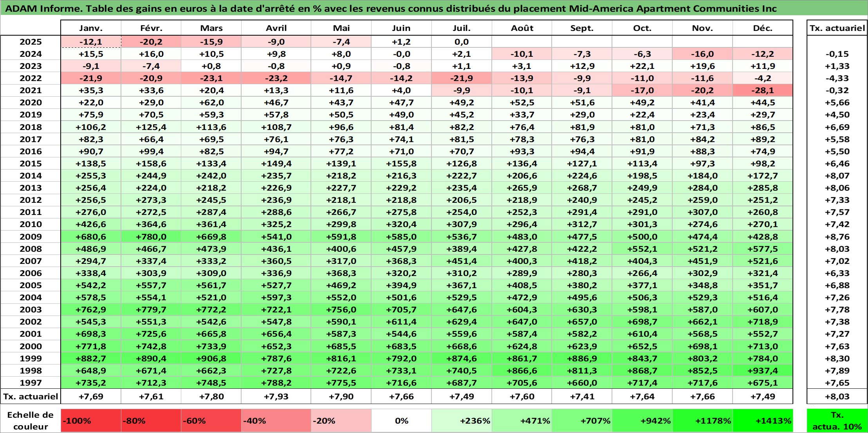Select the +471% color scale swatch
The image size is (868, 433).
pos(522,421)
